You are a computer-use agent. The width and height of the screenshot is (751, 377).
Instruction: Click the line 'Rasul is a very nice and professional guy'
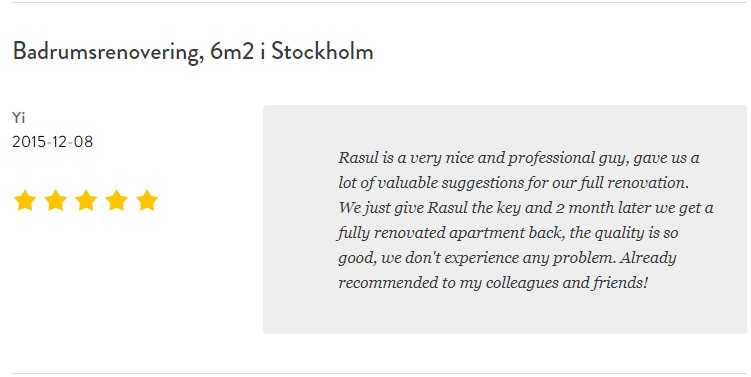(x=519, y=158)
